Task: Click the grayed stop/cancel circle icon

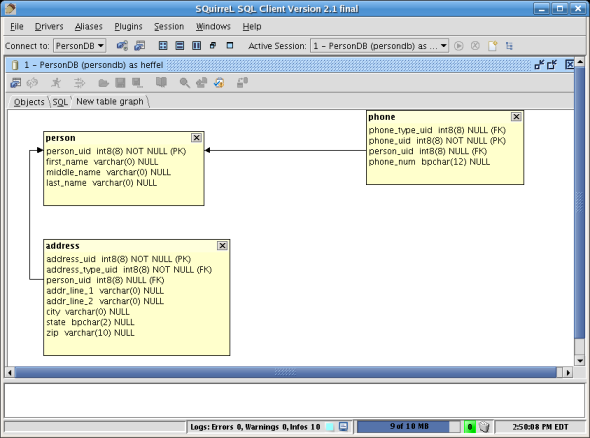Action: [x=475, y=46]
